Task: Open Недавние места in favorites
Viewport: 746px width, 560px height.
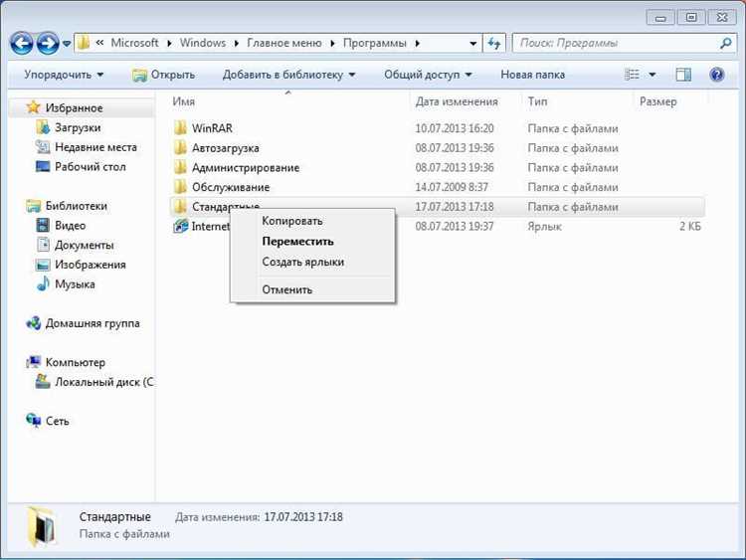Action: 95,147
